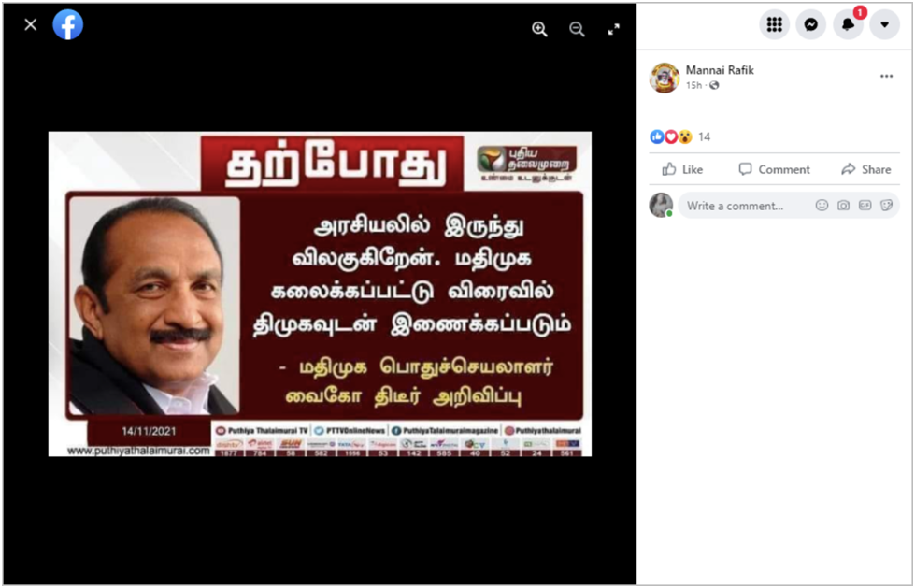Open the notifications bell
Viewport: 915px width, 588px height.
pos(848,24)
